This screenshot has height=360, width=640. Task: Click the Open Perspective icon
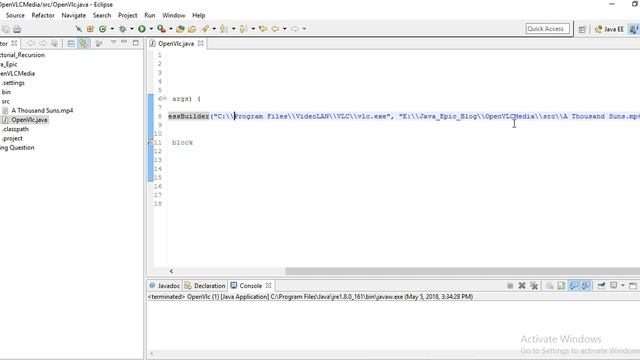tap(582, 29)
